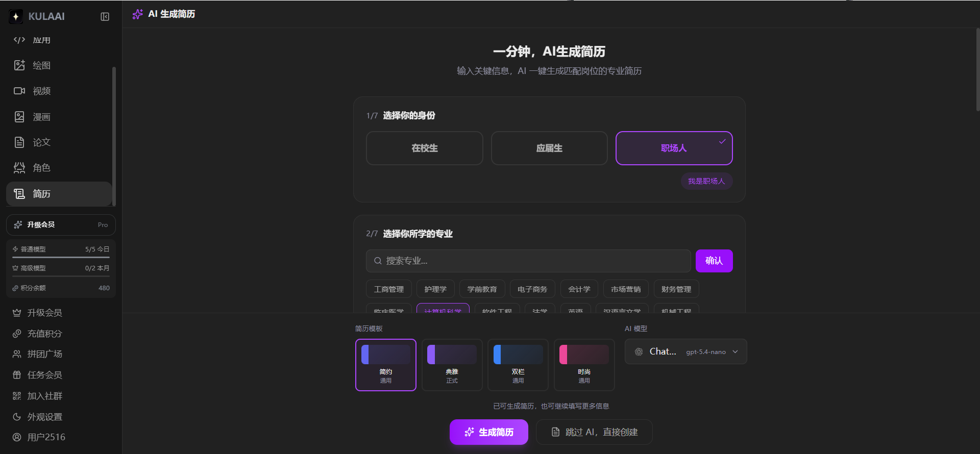Click the sparkle icon beside 升级会员 Pro
The width and height of the screenshot is (980, 454).
18,224
